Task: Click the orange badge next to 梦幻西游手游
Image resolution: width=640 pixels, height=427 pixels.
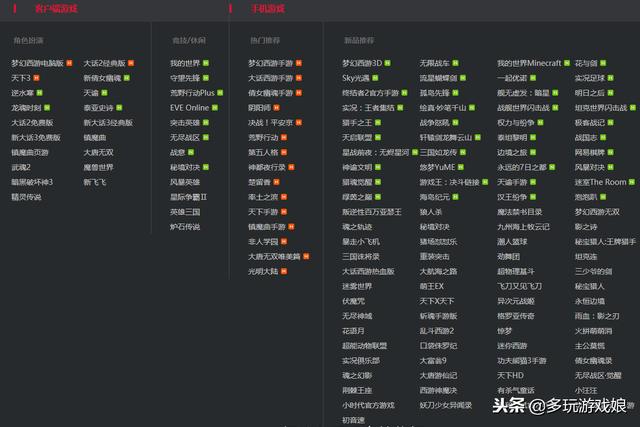Action: 299,63
